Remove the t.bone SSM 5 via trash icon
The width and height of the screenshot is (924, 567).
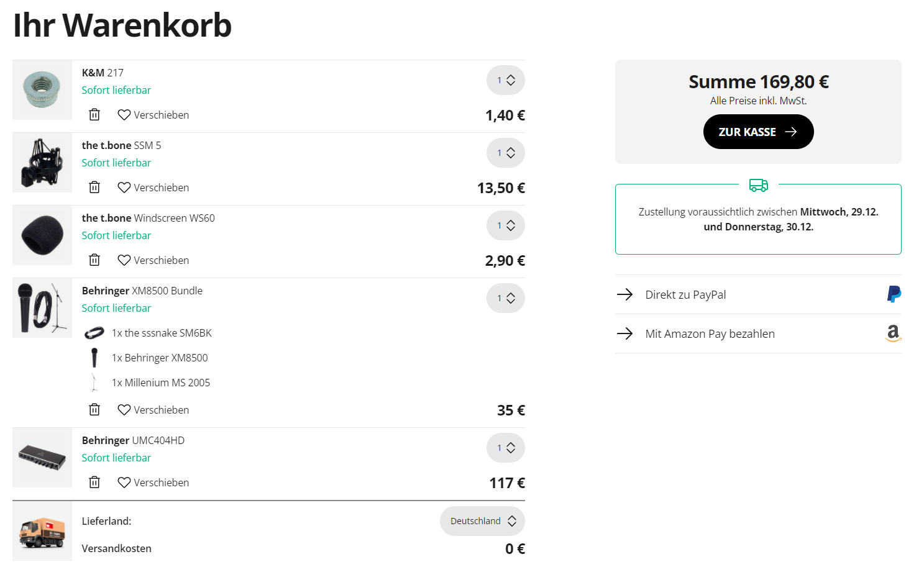click(x=94, y=188)
